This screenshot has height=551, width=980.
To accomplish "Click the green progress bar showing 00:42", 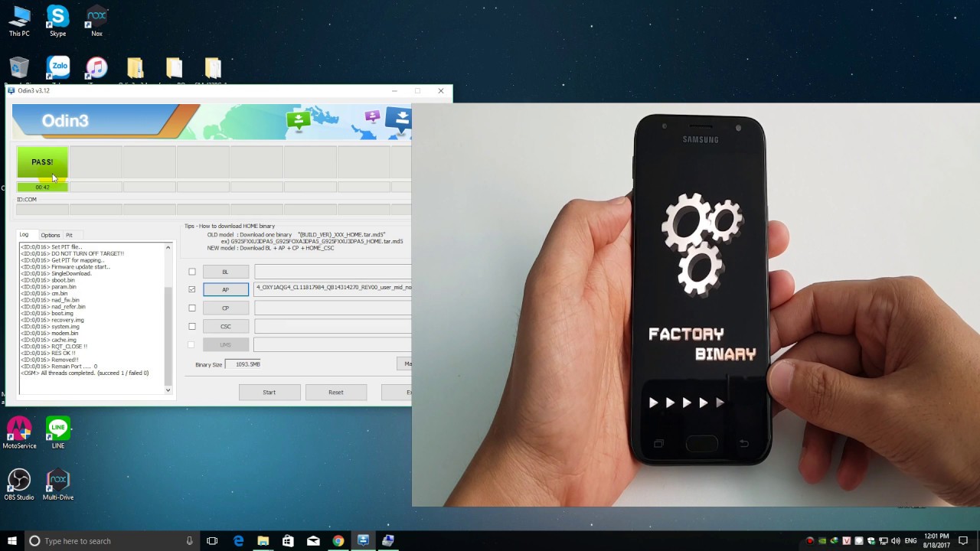I will point(42,187).
